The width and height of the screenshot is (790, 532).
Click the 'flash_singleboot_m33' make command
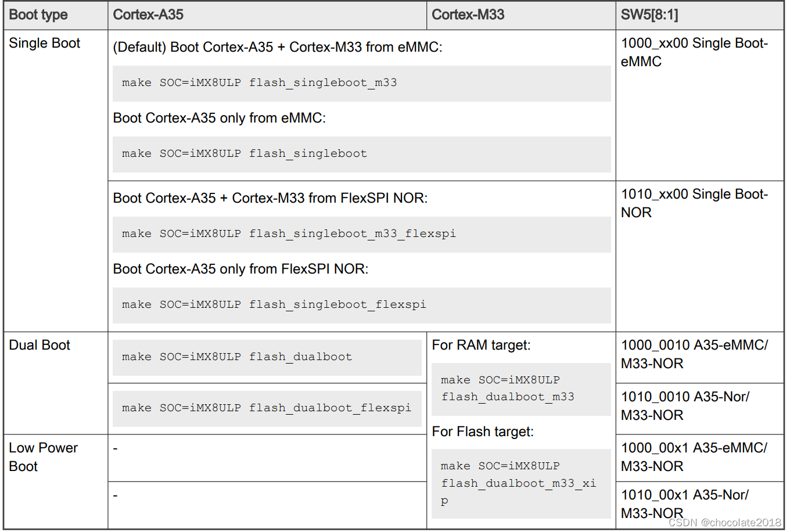click(x=361, y=83)
